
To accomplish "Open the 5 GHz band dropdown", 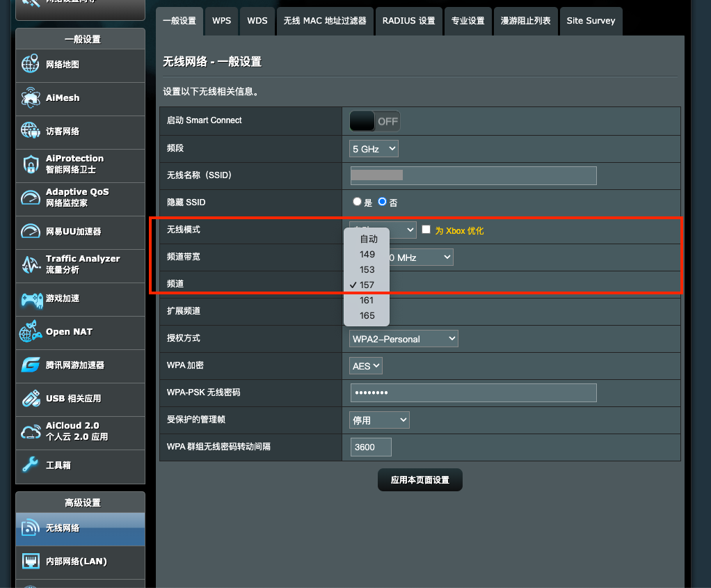I will click(374, 148).
